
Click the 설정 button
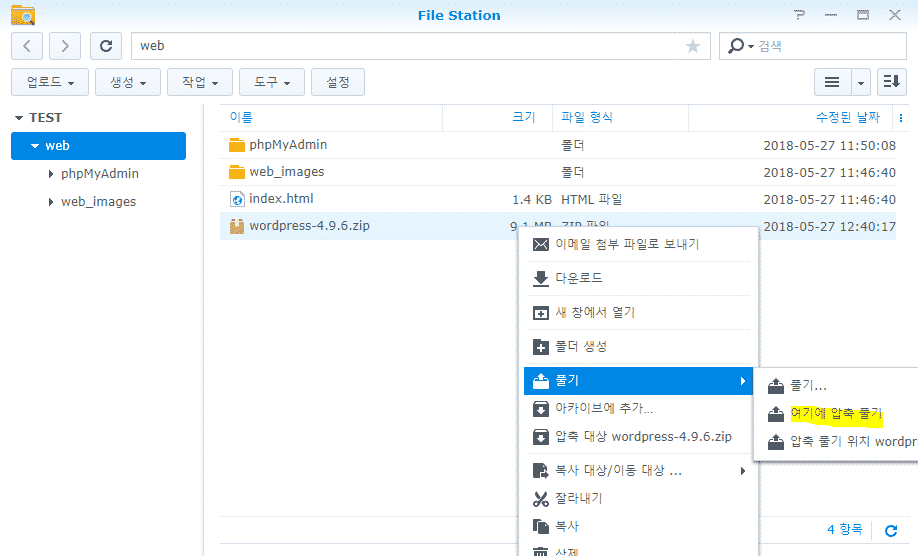(x=338, y=82)
